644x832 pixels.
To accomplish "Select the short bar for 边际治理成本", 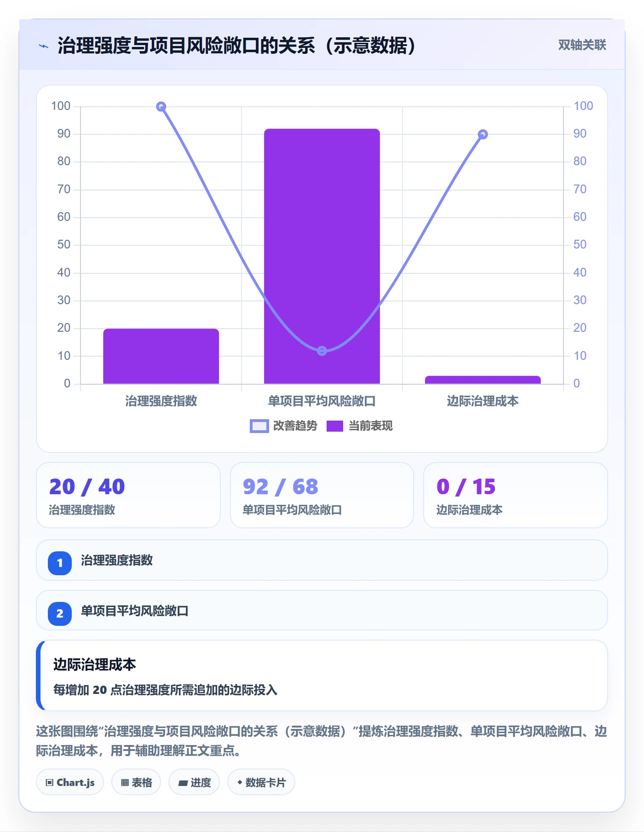I will pos(483,380).
